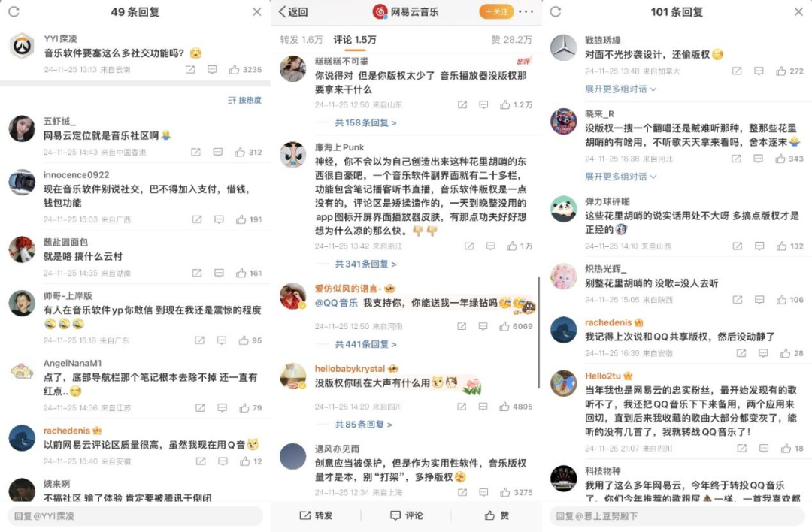Screen dimensions: 812x532
Task: Click the orange +关注 follow button
Action: pos(496,11)
